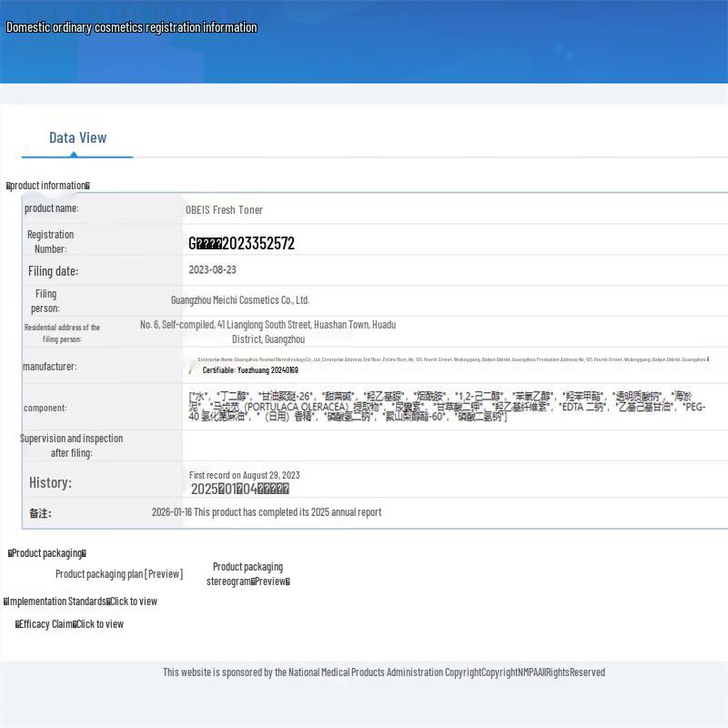
Task: Click the product name: label
Action: pos(52,208)
